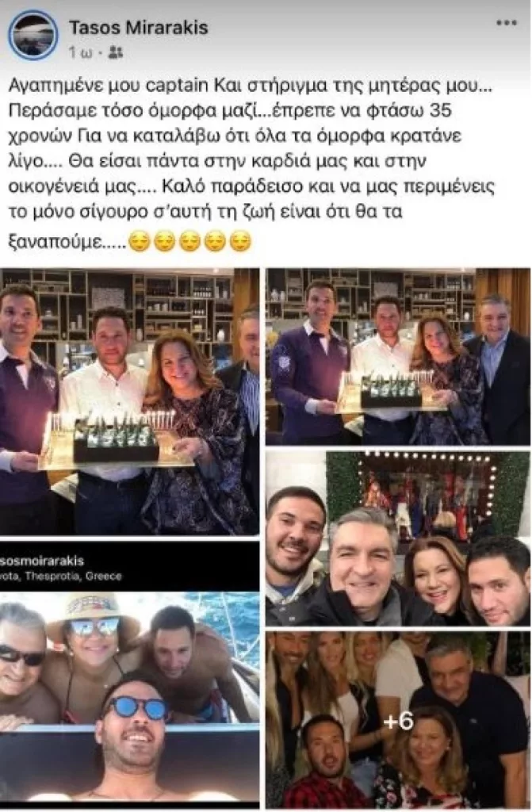Click the blue mirrored sunglasses in the boat selfie
This screenshot has height=812, width=532.
click(x=136, y=707)
